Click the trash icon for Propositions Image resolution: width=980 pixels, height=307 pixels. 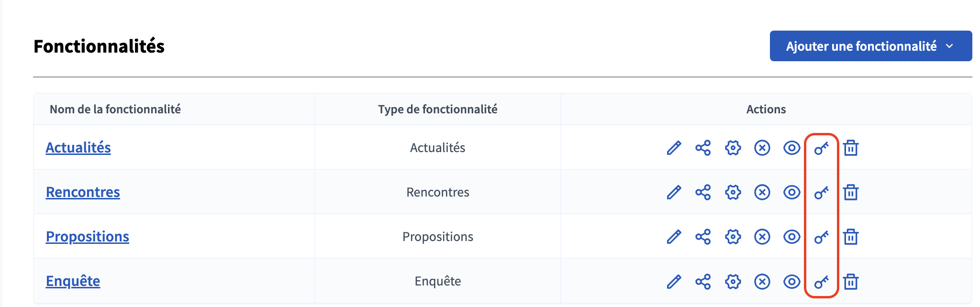tap(850, 237)
